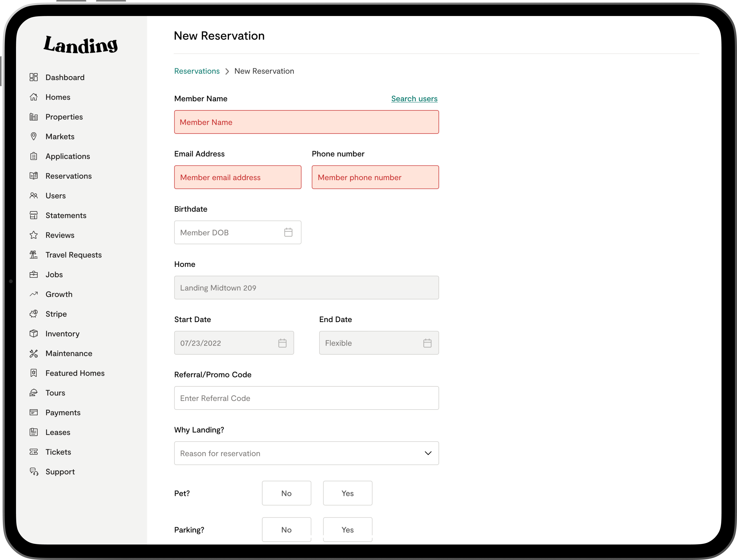
Task: Open the Birthdate calendar picker icon
Action: coord(288,232)
